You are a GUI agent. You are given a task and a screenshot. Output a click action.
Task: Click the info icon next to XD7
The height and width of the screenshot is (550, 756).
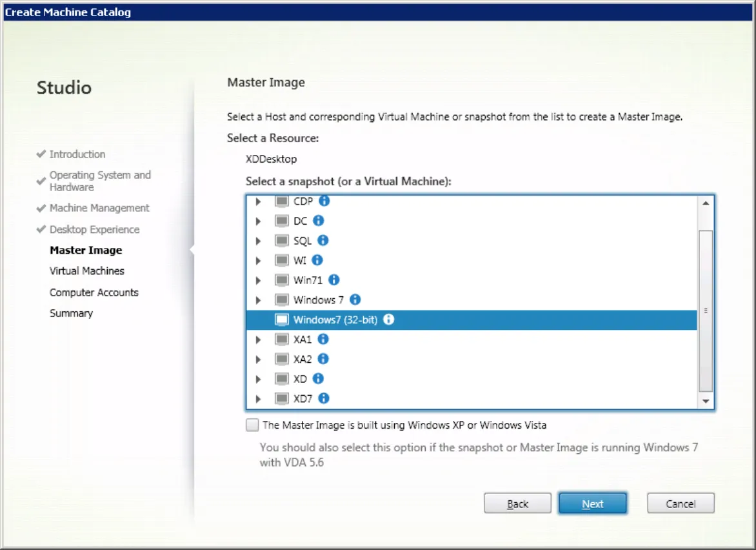tap(324, 398)
